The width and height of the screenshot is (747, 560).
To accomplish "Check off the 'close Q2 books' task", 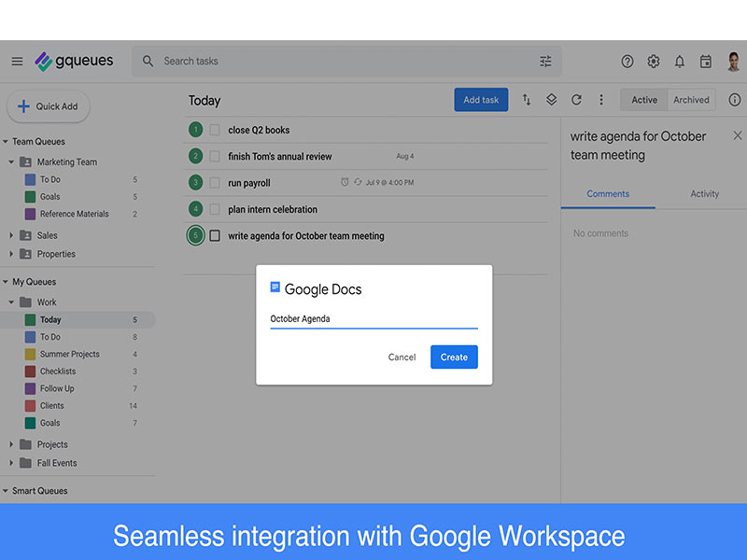I will [x=215, y=131].
